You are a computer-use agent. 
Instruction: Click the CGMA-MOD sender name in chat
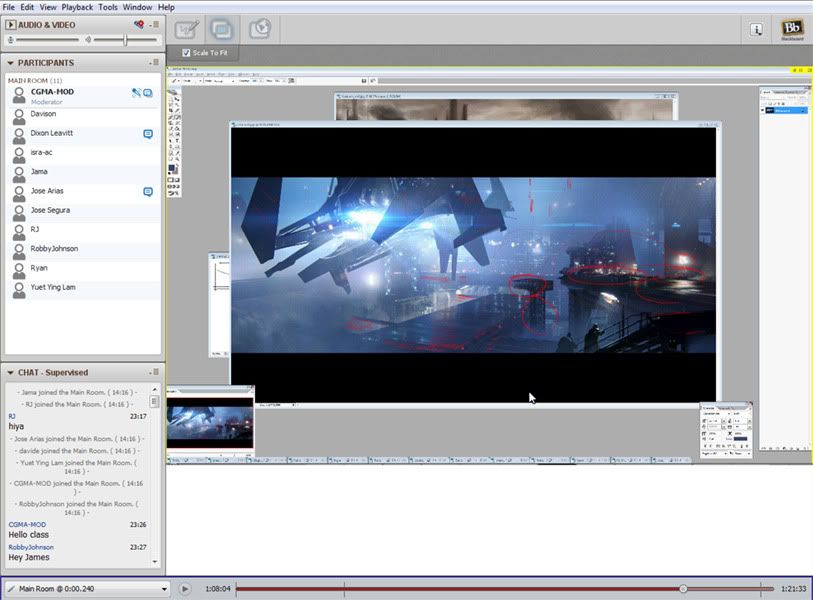coord(27,524)
